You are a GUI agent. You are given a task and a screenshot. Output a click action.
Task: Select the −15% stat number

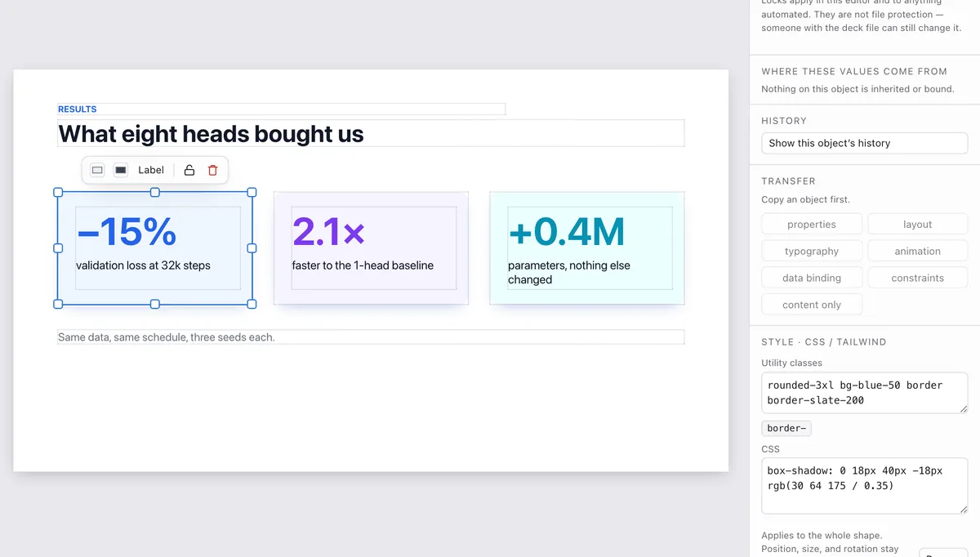pyautogui.click(x=127, y=232)
